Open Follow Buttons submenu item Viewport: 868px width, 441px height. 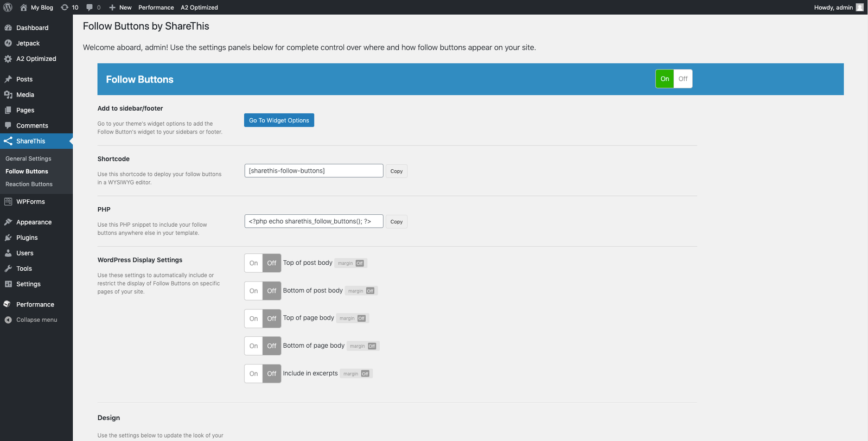[27, 171]
